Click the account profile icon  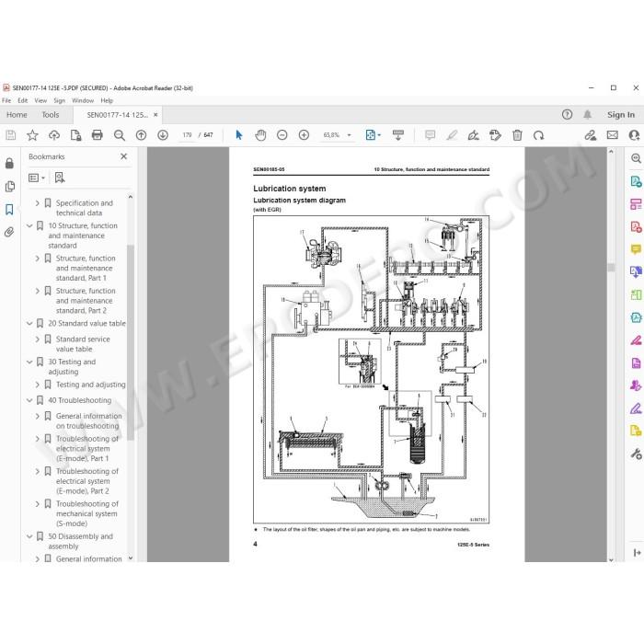coord(634,135)
